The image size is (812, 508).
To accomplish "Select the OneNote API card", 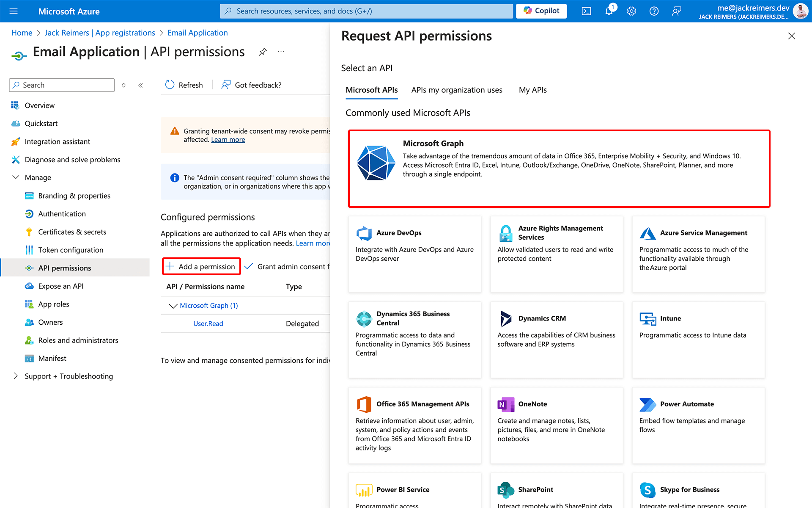I will (x=557, y=425).
